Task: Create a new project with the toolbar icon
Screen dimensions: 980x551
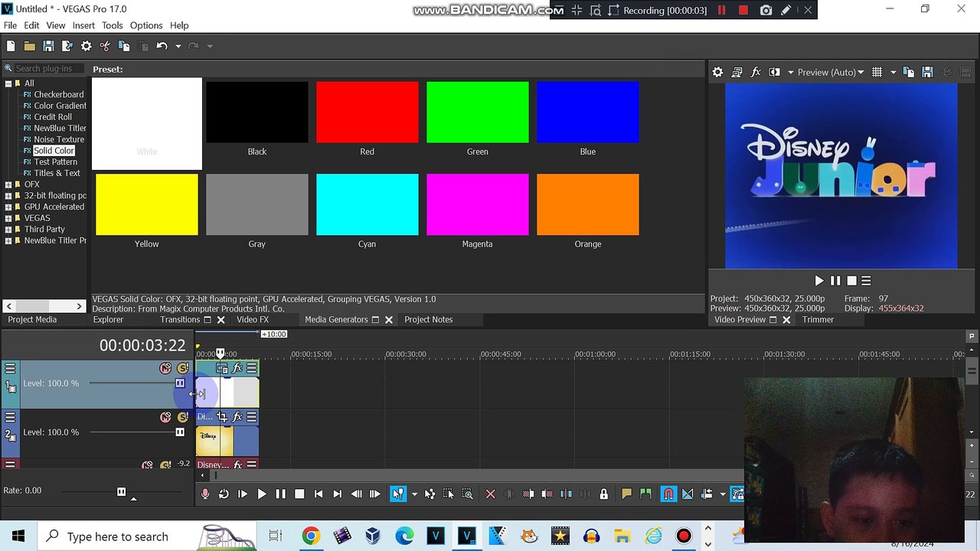Action: [x=11, y=46]
